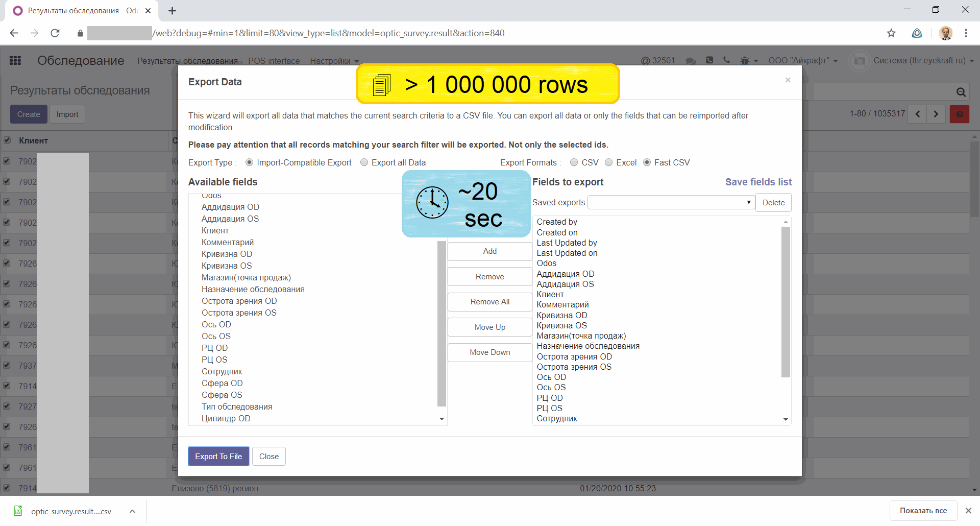The width and height of the screenshot is (980, 526).
Task: Click the Export To File button
Action: click(218, 456)
